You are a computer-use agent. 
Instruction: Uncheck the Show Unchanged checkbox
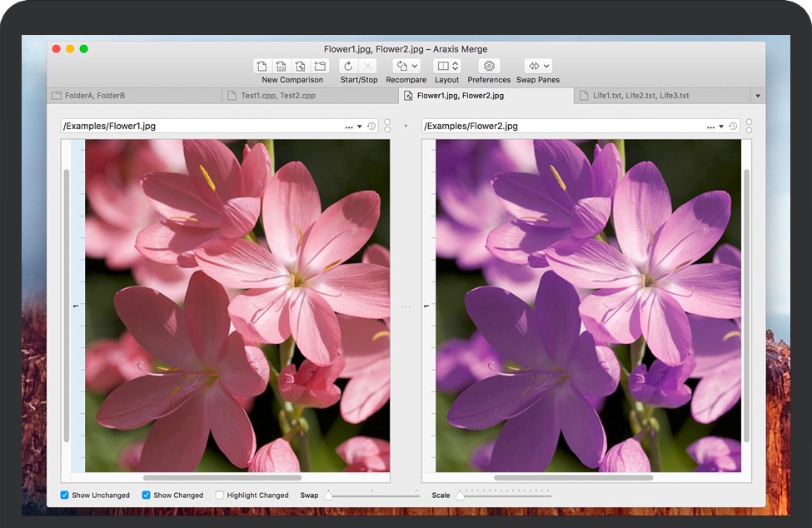[65, 495]
